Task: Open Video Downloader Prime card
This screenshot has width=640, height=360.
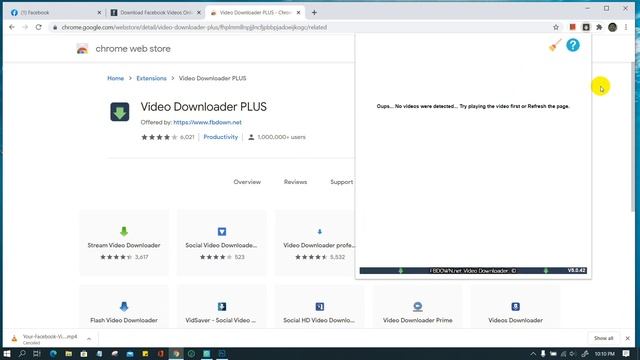Action: coord(418,307)
